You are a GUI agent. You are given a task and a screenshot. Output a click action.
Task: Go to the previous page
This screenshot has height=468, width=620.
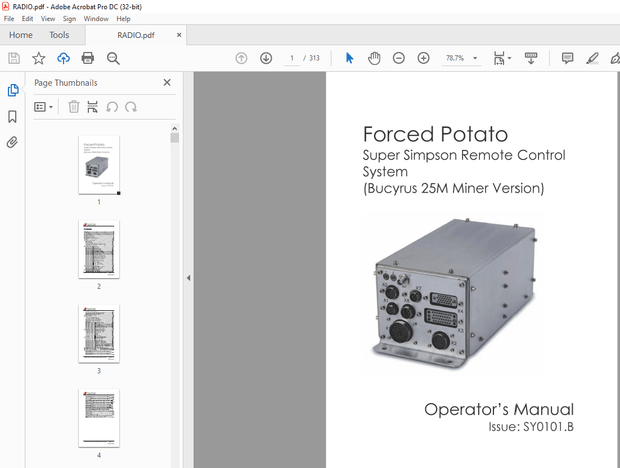coord(241,58)
